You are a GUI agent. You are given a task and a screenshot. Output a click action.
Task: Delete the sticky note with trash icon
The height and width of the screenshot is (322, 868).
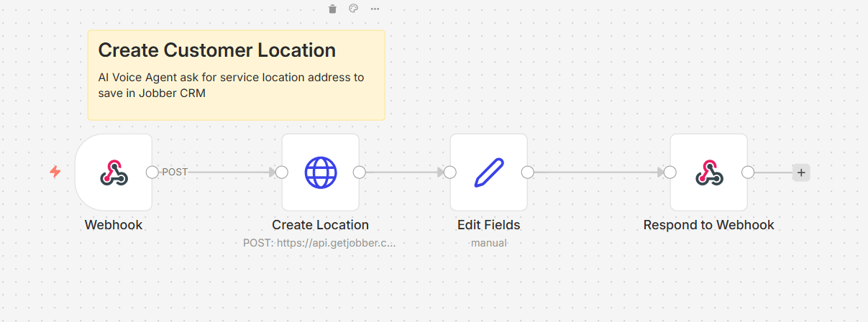[x=332, y=9]
